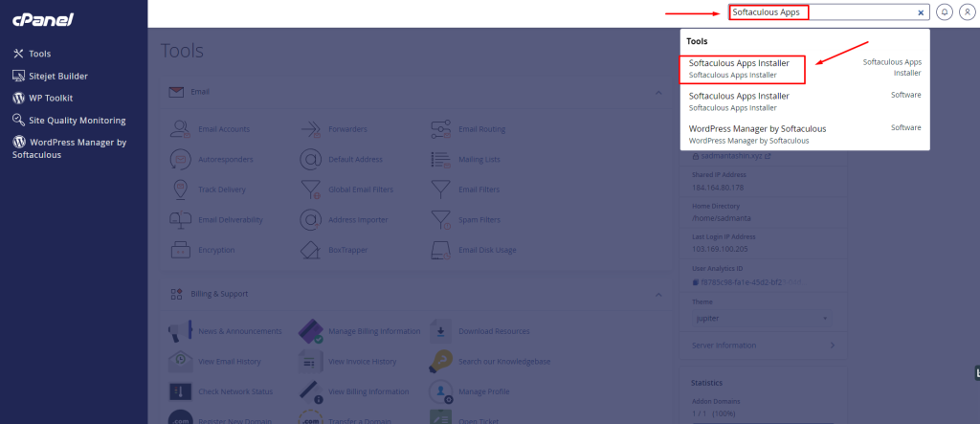Click the News & Announcements megaphone icon

(180, 331)
